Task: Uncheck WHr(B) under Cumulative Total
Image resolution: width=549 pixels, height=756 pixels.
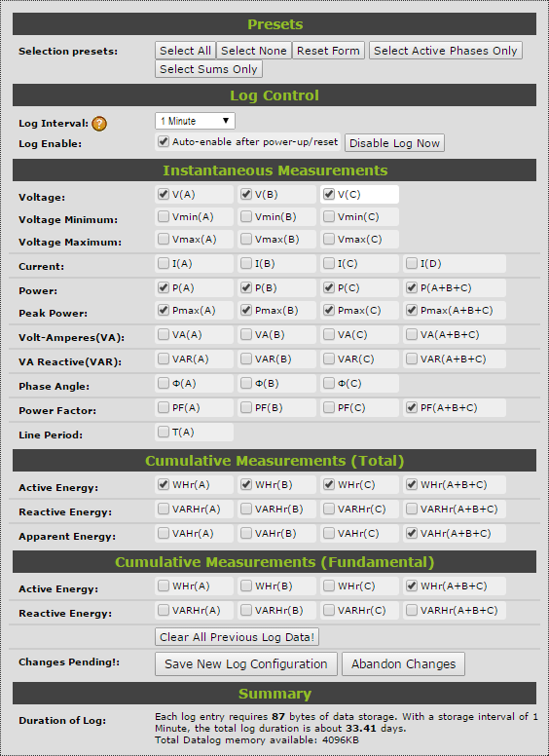Action: [x=246, y=484]
